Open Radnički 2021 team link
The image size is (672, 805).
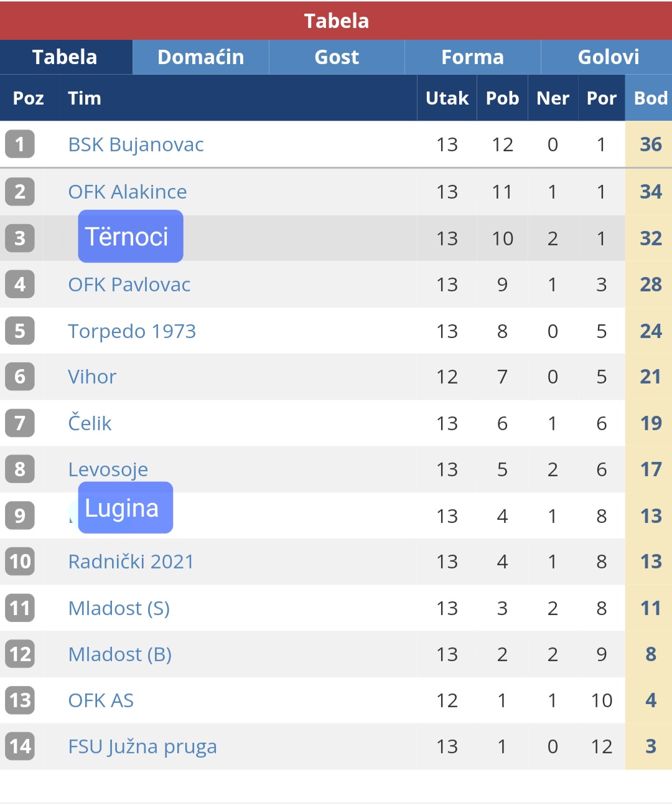coord(131,562)
